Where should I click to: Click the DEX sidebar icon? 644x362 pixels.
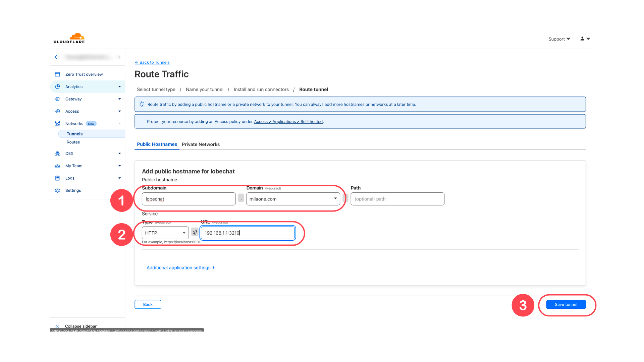pos(57,154)
